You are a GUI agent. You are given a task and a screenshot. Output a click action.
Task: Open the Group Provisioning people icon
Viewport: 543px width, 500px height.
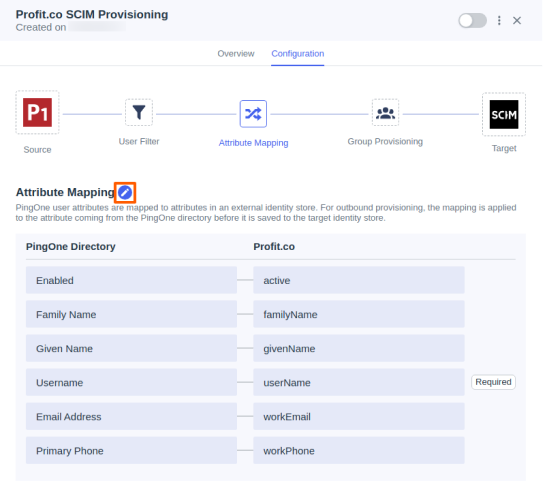(385, 112)
